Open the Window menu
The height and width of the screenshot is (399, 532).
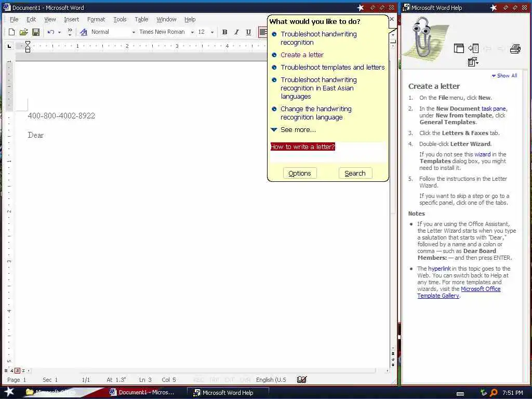coord(166,19)
